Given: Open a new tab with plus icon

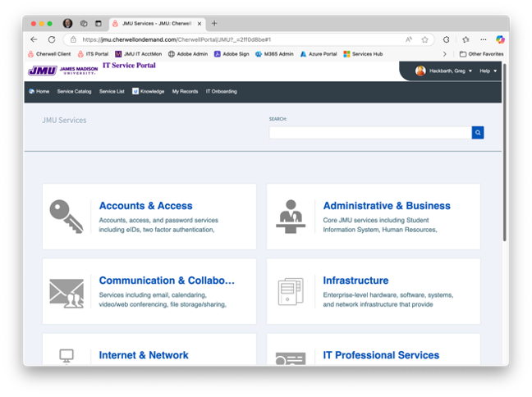Looking at the screenshot, I should tap(214, 24).
